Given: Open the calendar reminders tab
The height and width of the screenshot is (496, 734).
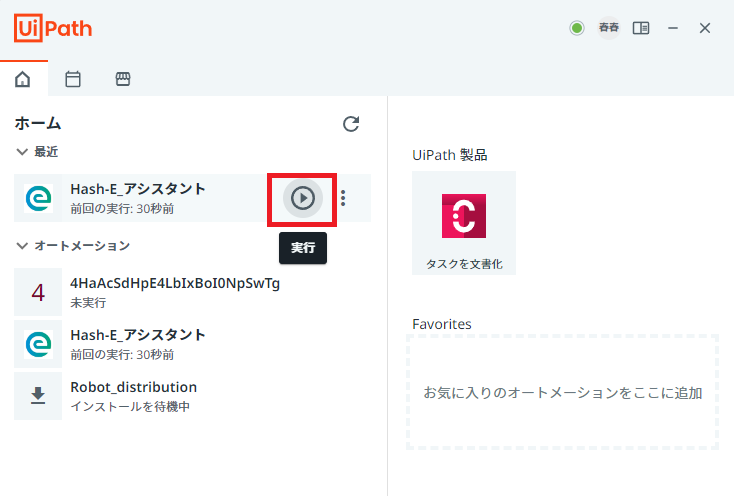Looking at the screenshot, I should [x=73, y=79].
